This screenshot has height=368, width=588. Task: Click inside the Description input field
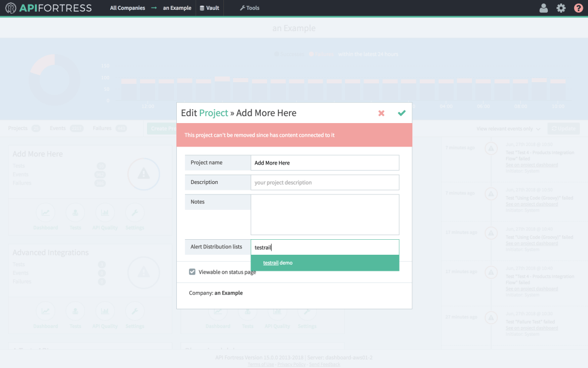click(324, 182)
